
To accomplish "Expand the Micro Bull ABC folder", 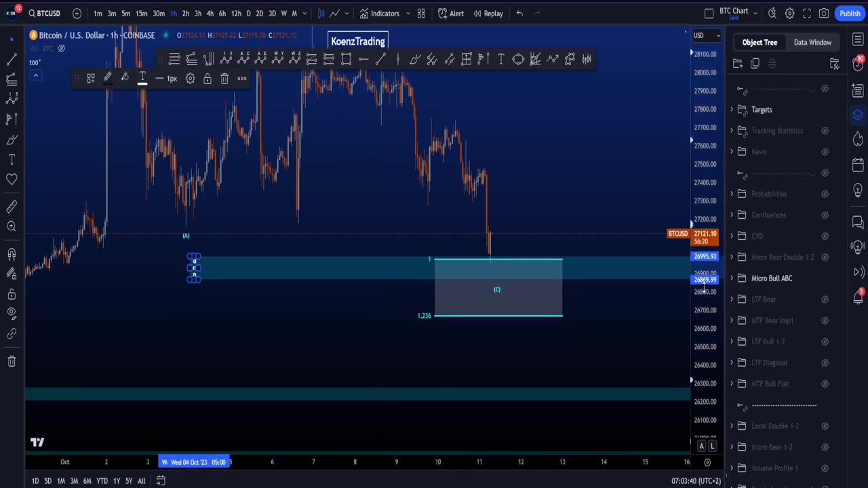I will pos(732,279).
